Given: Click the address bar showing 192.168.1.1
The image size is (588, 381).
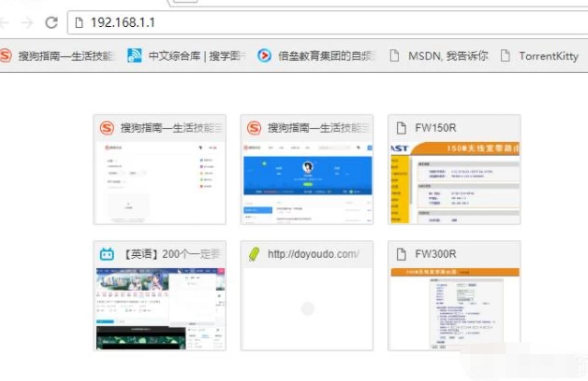Looking at the screenshot, I should [x=327, y=22].
